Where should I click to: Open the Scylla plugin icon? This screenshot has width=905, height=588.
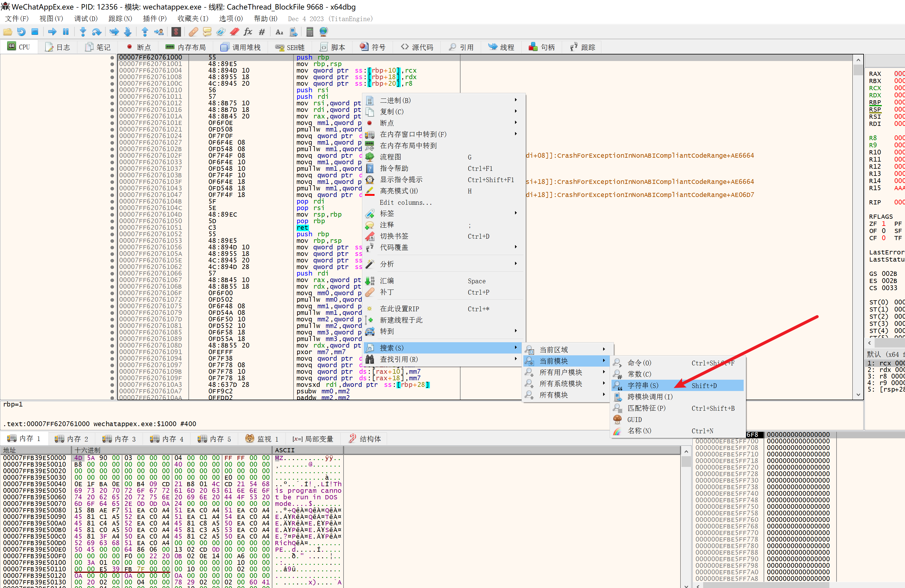(176, 32)
